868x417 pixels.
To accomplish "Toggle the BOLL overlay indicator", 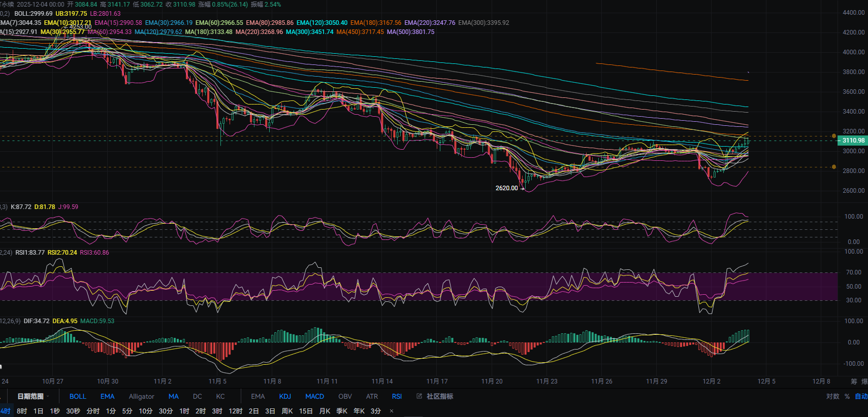I will pos(78,396).
